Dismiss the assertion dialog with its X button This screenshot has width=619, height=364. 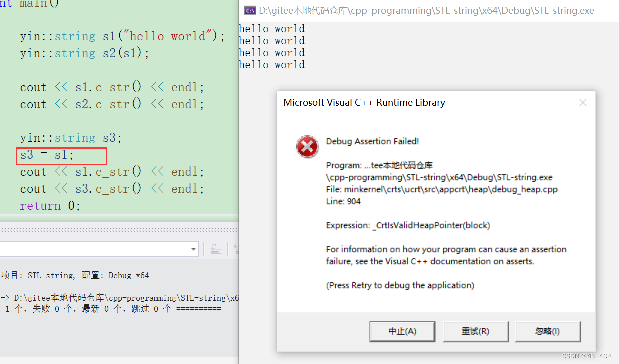[583, 102]
